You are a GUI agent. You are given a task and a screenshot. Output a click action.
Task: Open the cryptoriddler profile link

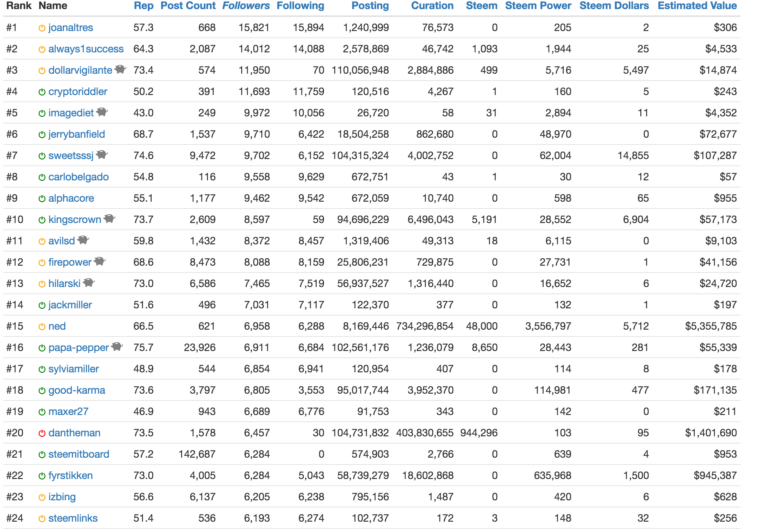(x=78, y=92)
